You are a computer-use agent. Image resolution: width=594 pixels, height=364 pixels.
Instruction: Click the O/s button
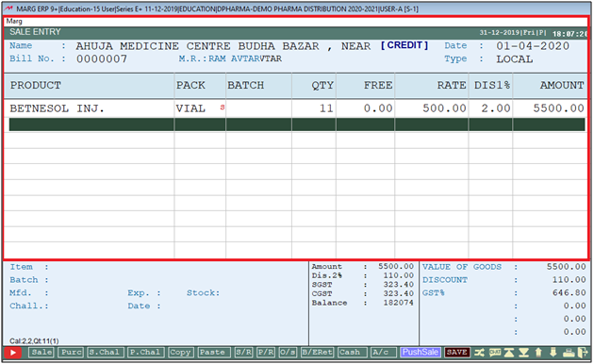[288, 353]
